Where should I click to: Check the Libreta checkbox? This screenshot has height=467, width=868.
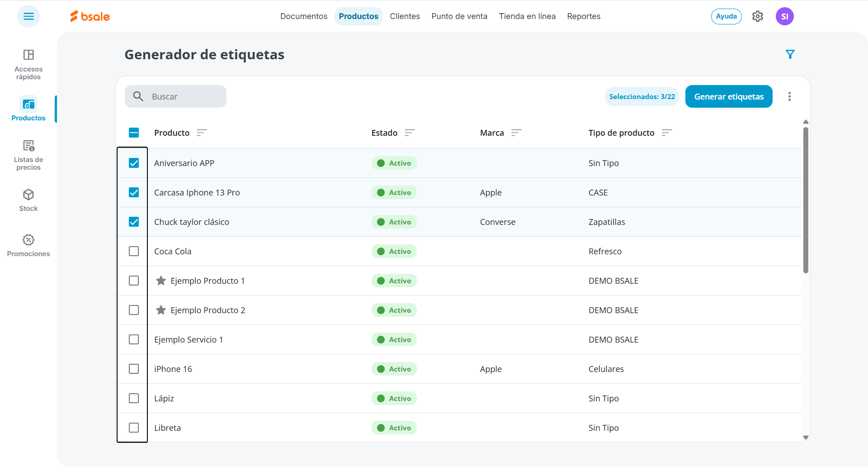click(x=134, y=428)
